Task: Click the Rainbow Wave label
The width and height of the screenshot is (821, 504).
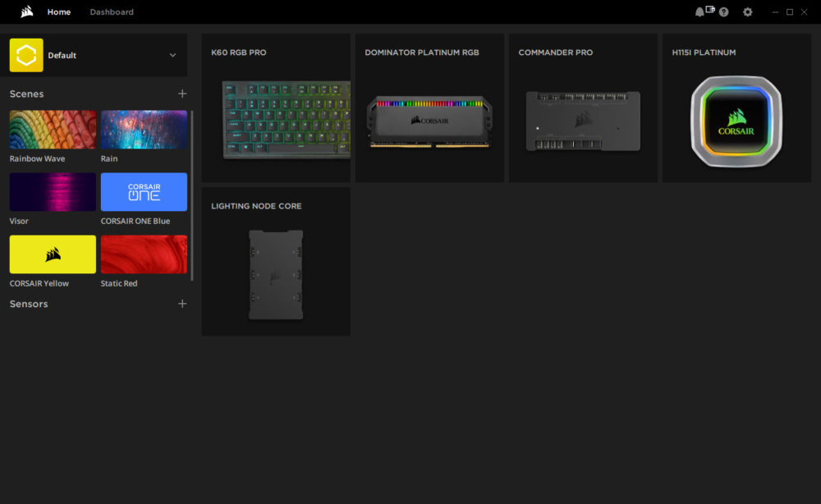Action: point(37,158)
